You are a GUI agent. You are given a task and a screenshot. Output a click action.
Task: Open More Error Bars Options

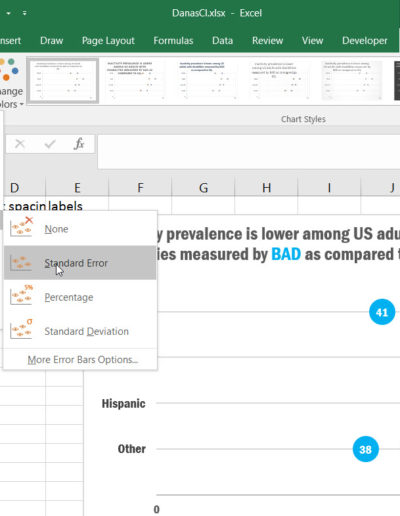pos(82,360)
